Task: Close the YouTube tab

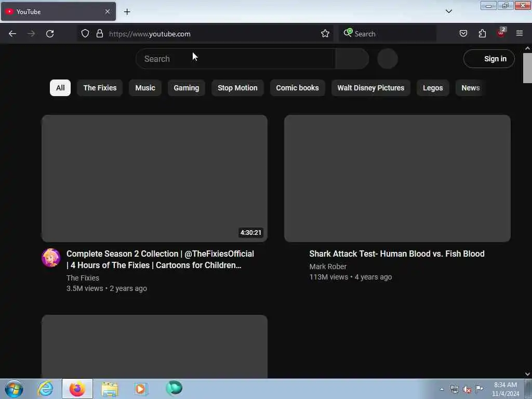Action: pyautogui.click(x=108, y=11)
